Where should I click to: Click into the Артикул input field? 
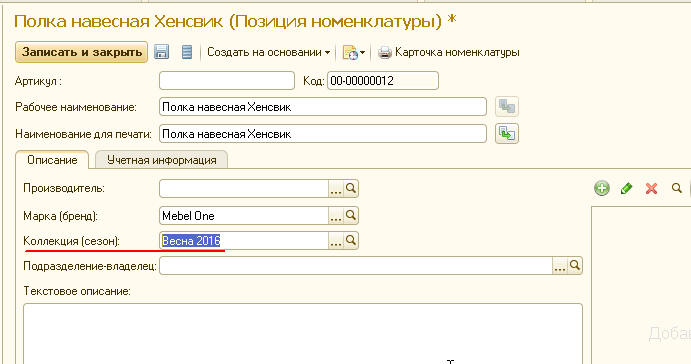click(x=227, y=81)
